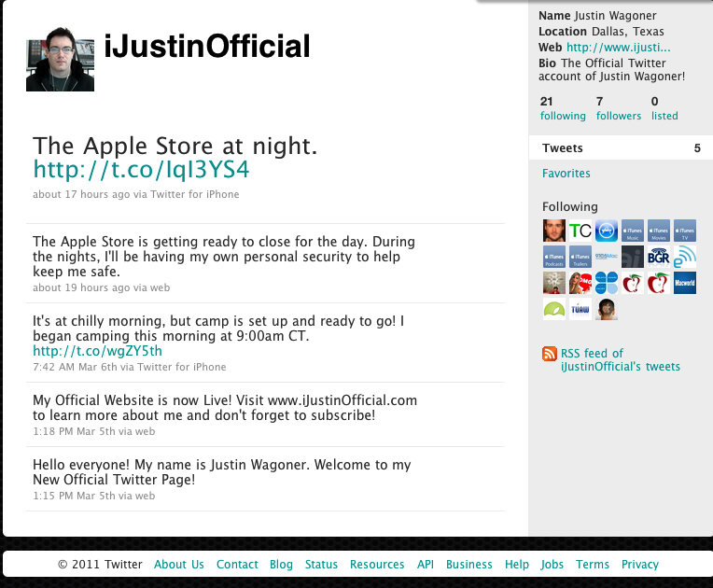Open the iTunes TV avatar

pos(685,231)
